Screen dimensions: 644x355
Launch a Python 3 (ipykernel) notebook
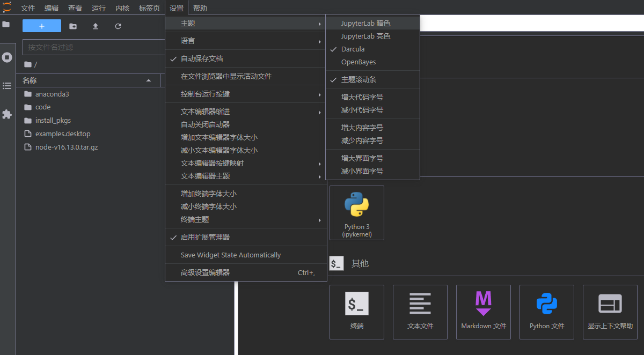point(356,212)
